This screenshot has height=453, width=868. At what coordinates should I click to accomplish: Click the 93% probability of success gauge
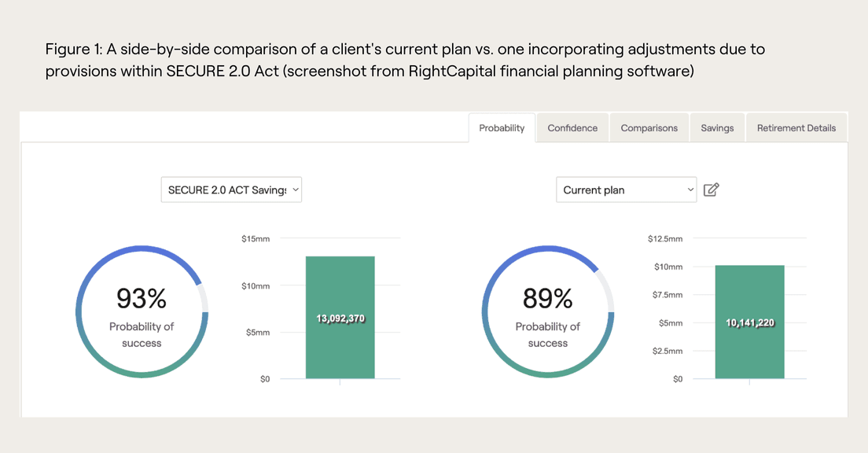[x=142, y=313]
